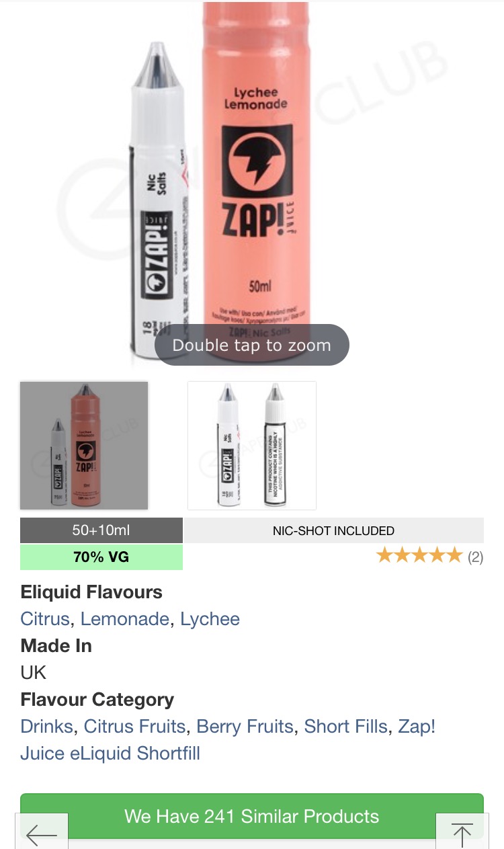Open the Lemonade flavour link

(x=124, y=618)
